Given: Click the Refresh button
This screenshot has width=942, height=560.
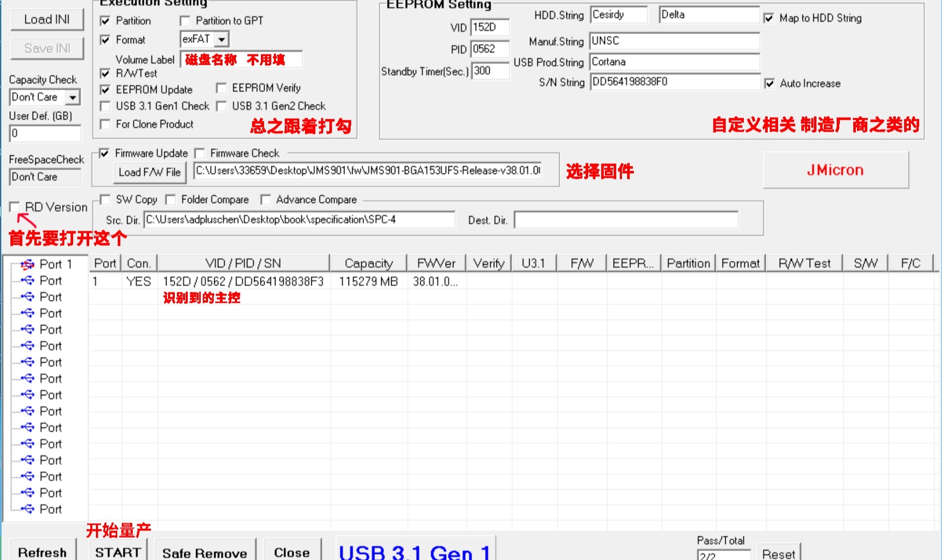Looking at the screenshot, I should tap(43, 551).
